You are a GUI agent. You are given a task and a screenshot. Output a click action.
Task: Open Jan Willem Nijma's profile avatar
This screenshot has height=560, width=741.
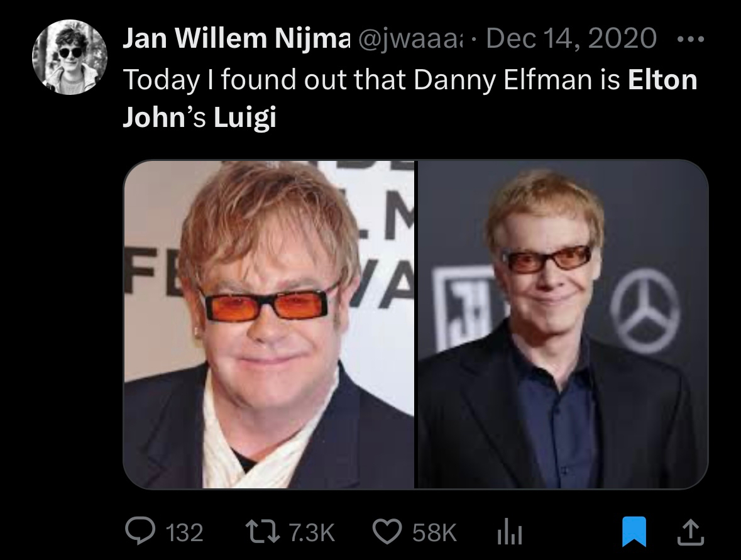pos(70,57)
